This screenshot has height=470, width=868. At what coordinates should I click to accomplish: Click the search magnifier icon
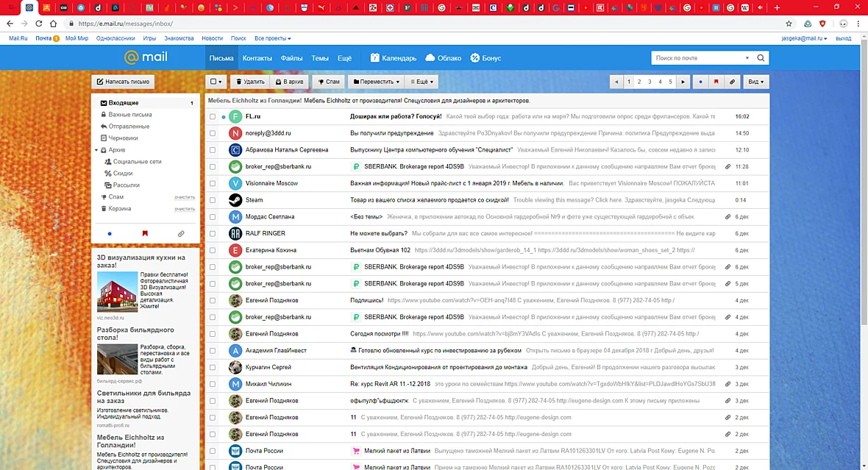[761, 58]
